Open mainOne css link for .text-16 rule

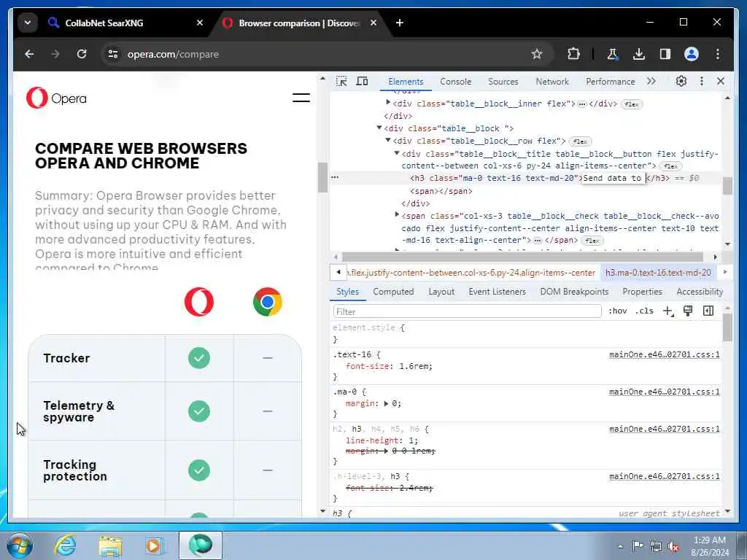664,355
